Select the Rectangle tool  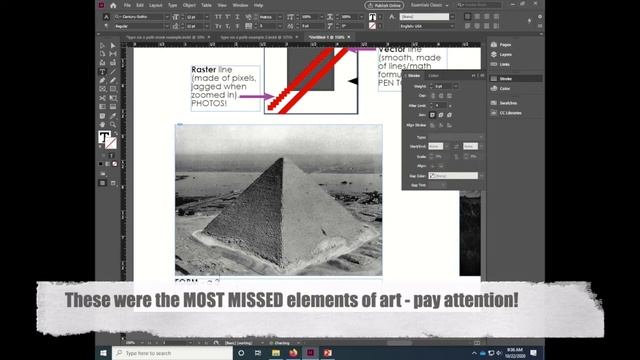pyautogui.click(x=113, y=89)
